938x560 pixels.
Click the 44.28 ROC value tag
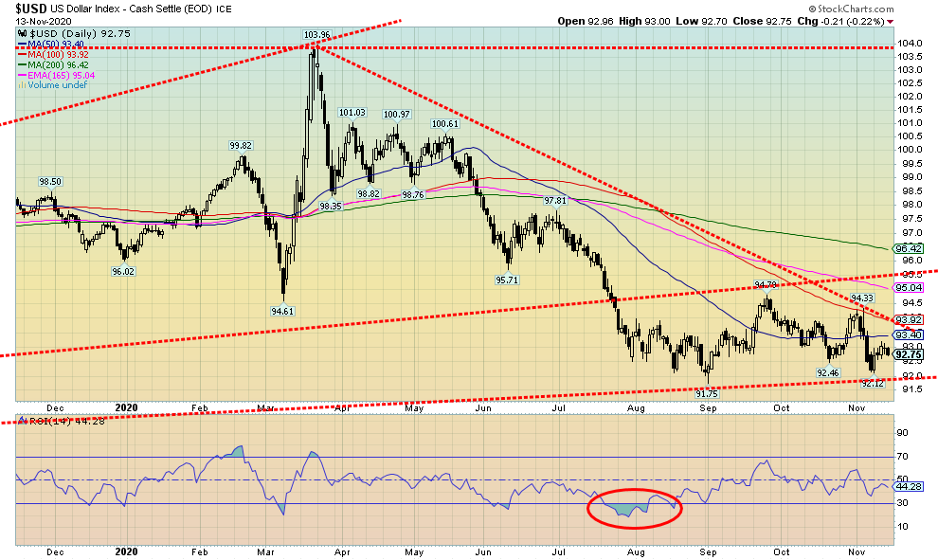pyautogui.click(x=910, y=486)
